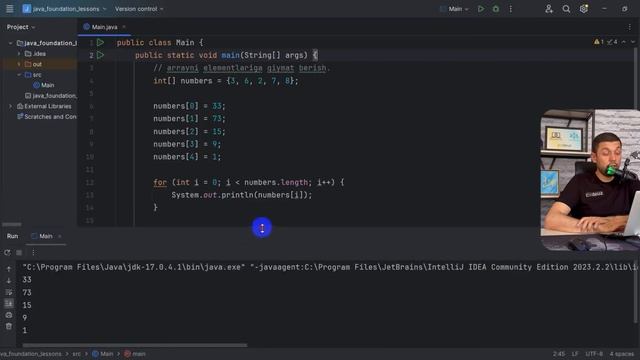The image size is (640, 360).
Task: Click java_foundation_lessons breadcrumb in status bar
Action: click(31, 354)
